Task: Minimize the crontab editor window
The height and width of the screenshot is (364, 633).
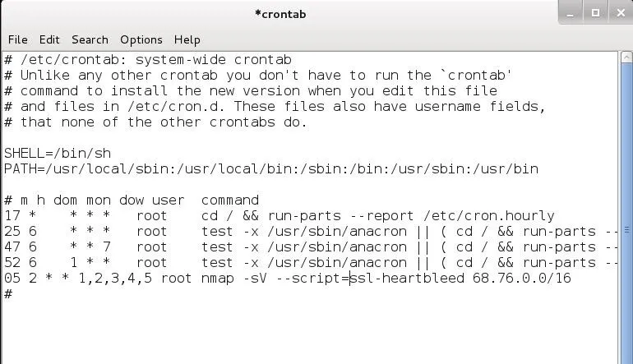Action: tap(570, 13)
